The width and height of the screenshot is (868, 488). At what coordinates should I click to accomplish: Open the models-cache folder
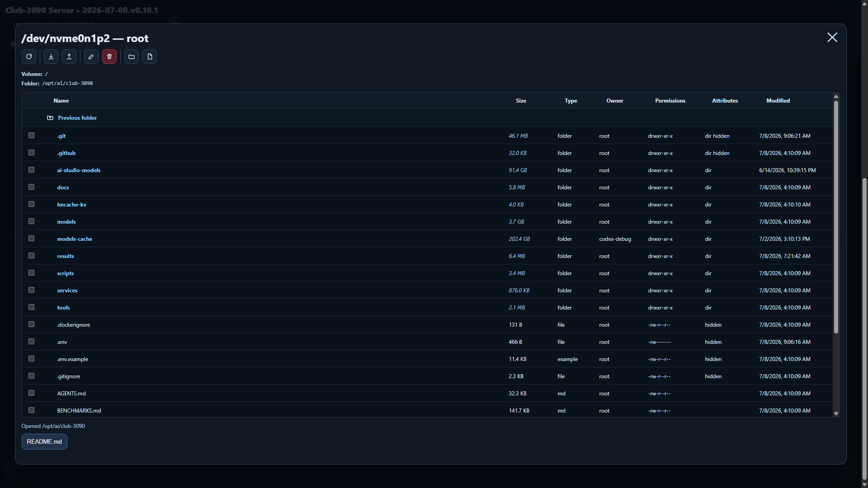click(x=75, y=239)
